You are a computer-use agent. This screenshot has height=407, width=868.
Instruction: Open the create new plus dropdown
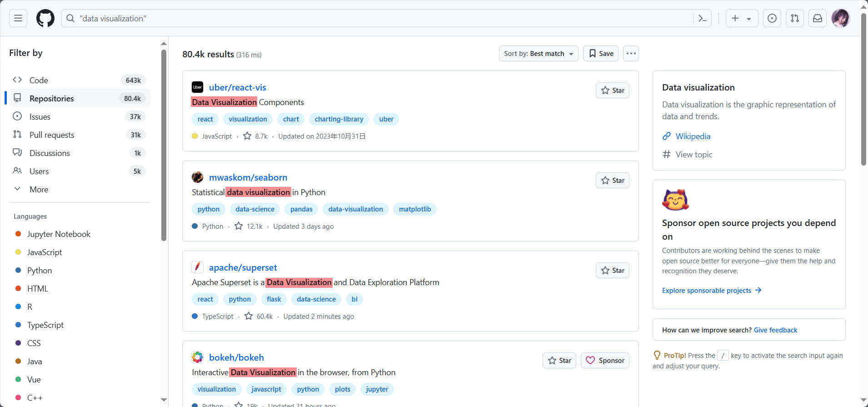pos(741,18)
